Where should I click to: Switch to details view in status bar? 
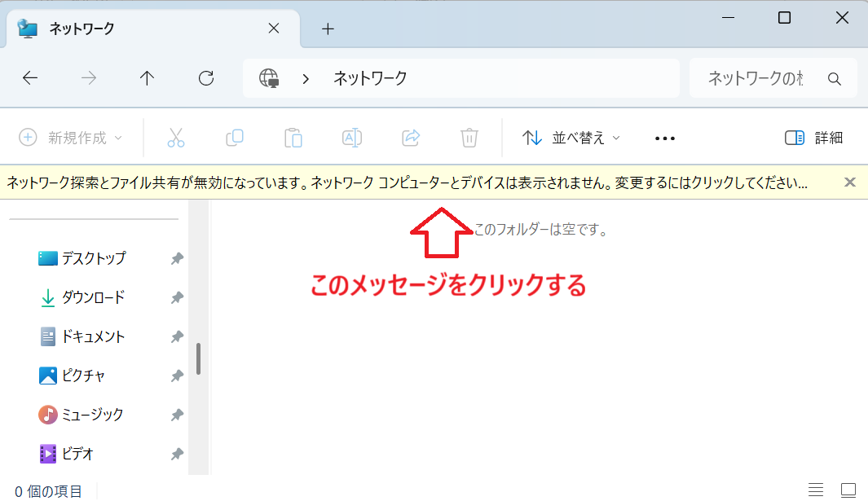coord(815,489)
